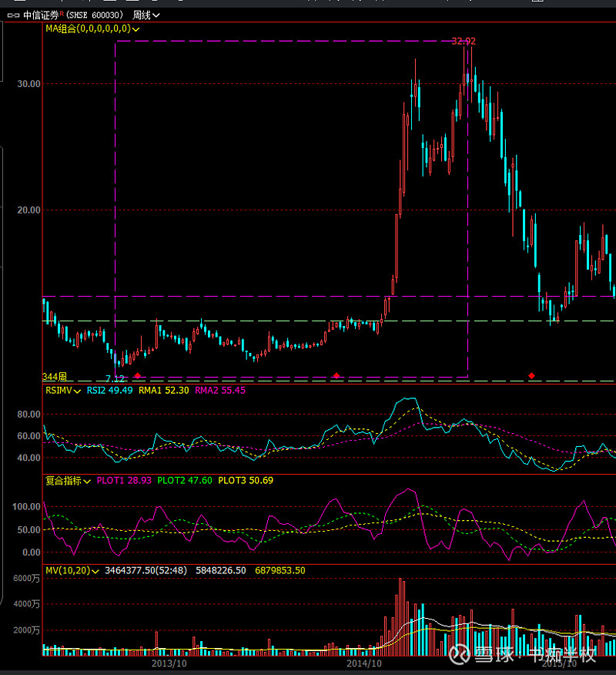Click the RMA1 52.30 readout
Viewport: 616px width, 675px height.
(x=163, y=391)
